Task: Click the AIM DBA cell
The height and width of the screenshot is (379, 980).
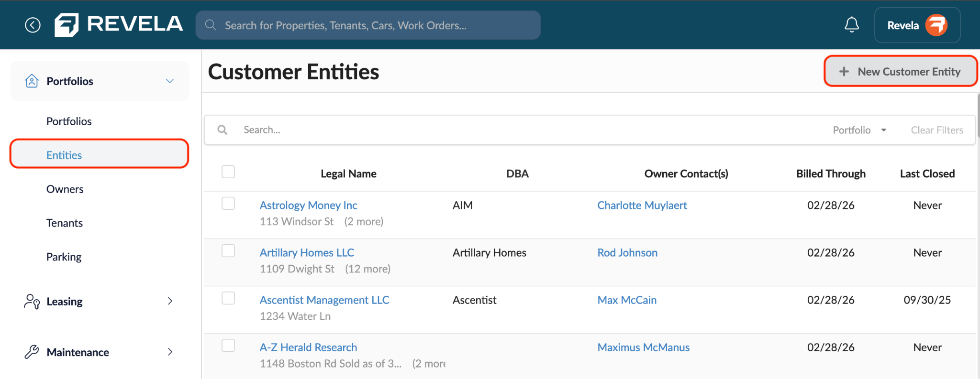Action: tap(463, 205)
